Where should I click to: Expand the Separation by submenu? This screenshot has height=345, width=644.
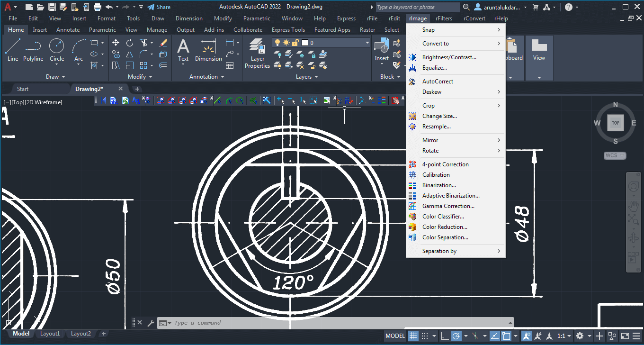(456, 251)
